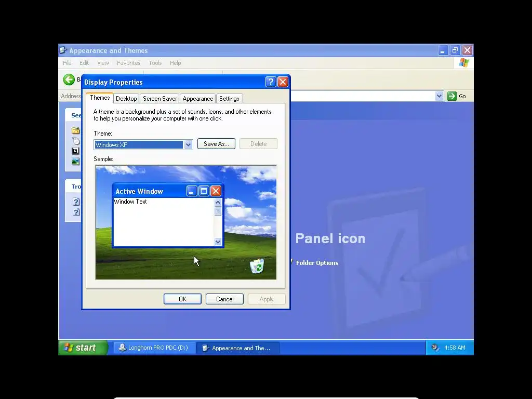Click the Delete theme button
This screenshot has width=532, height=399.
click(x=259, y=144)
